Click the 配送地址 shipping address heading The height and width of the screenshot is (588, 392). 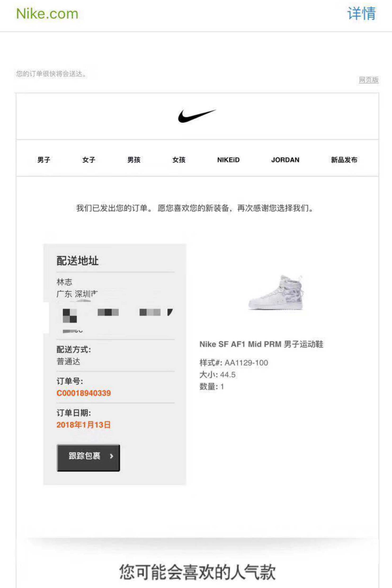[x=77, y=261]
